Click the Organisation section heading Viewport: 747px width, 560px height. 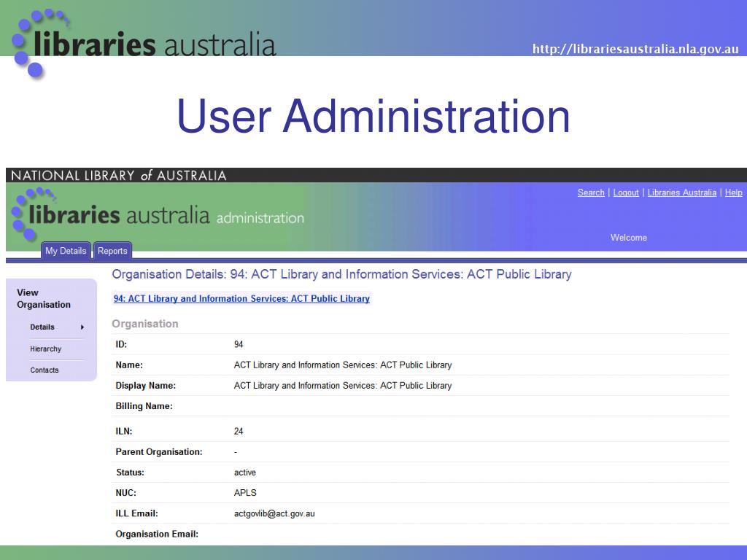145,324
